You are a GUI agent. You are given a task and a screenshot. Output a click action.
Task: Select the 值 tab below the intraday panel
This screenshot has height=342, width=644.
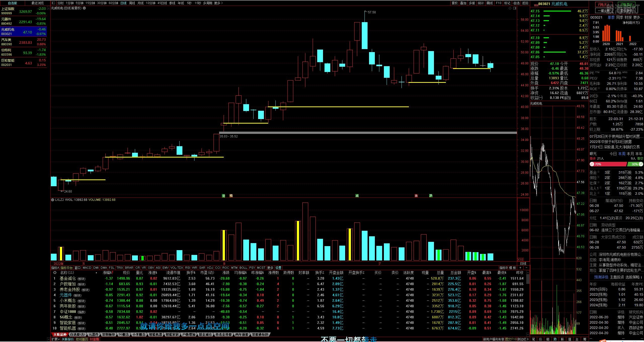point(570,339)
